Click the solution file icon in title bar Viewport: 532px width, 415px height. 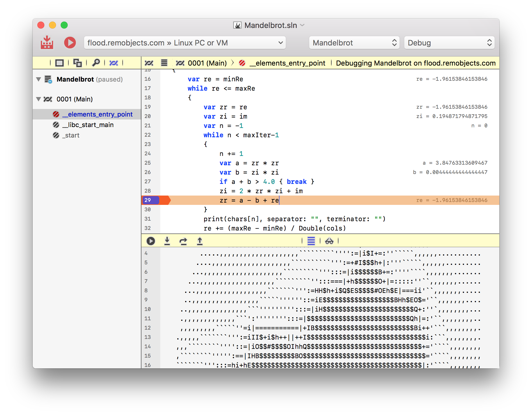(x=237, y=25)
